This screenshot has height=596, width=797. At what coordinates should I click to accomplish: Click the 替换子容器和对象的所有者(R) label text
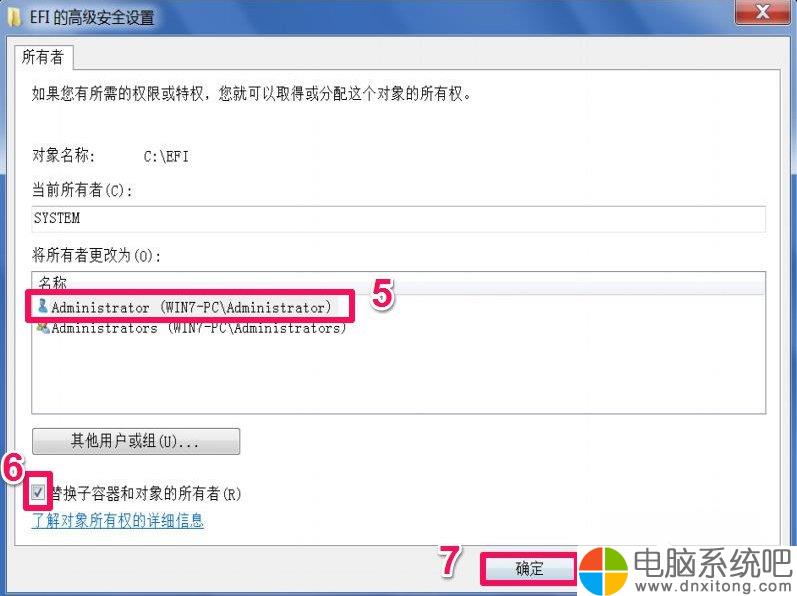(x=145, y=493)
